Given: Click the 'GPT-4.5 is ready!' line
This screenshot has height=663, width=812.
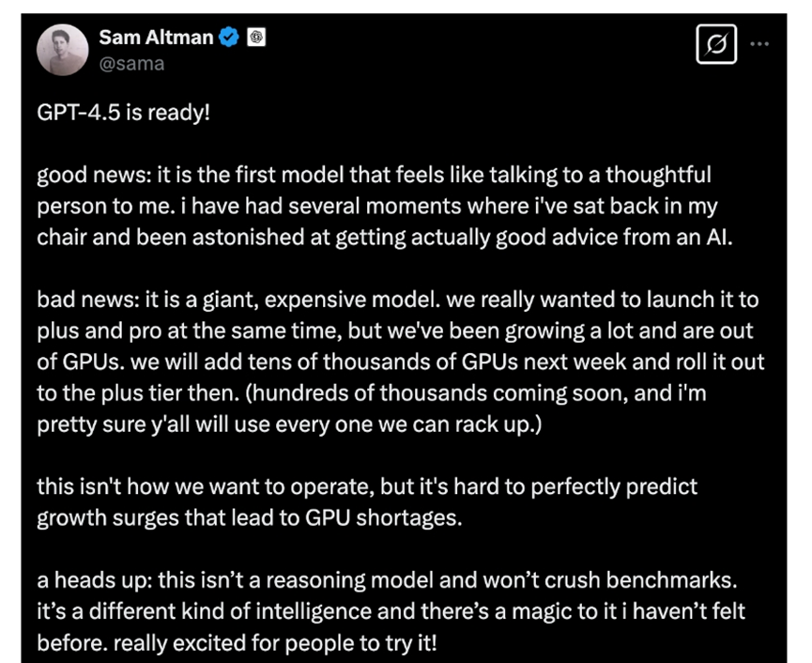Looking at the screenshot, I should (123, 113).
